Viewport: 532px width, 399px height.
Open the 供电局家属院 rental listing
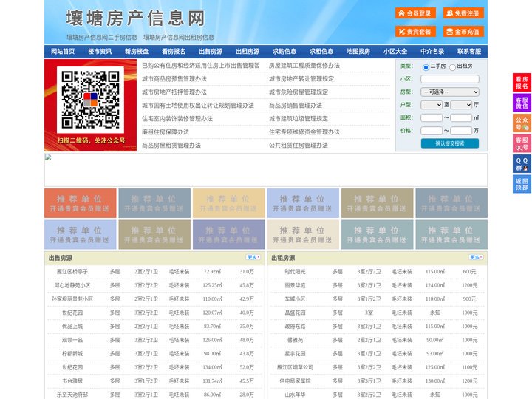pyautogui.click(x=295, y=381)
